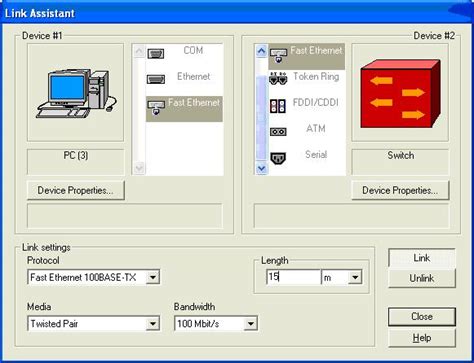Click Device #2 port list scroll-down arrow

[262, 169]
